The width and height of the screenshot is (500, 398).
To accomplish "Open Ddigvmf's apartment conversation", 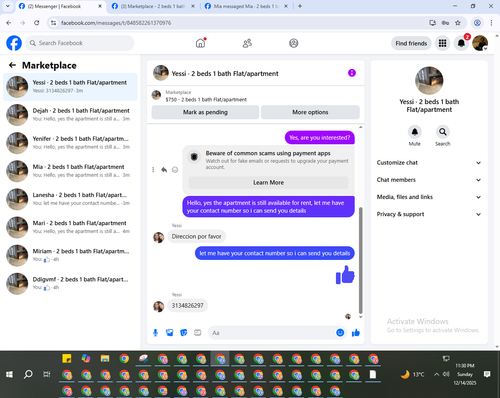I will pyautogui.click(x=70, y=284).
